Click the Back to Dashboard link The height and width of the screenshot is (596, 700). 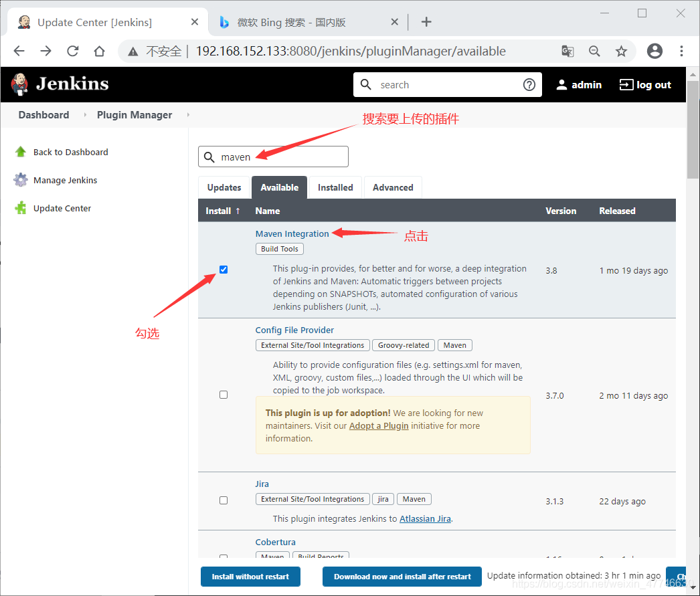(x=70, y=152)
